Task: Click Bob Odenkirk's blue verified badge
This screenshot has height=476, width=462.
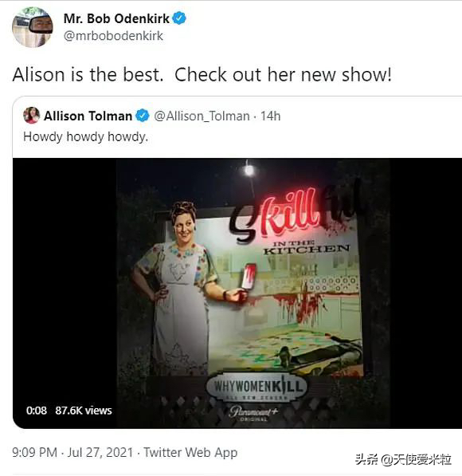Action: [x=179, y=18]
